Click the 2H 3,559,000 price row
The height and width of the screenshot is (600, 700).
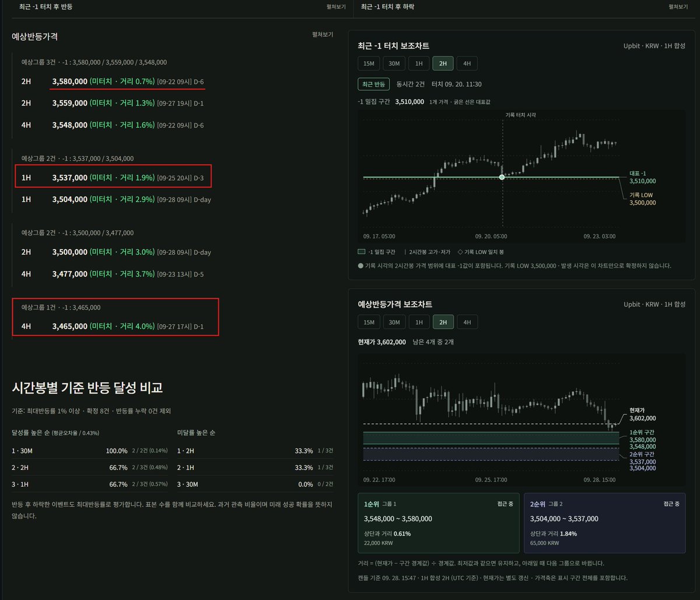point(112,103)
